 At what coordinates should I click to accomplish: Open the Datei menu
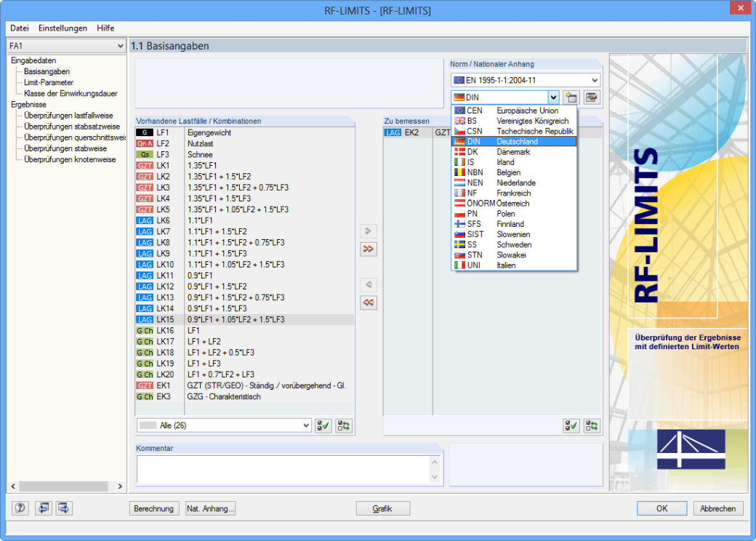[x=20, y=28]
